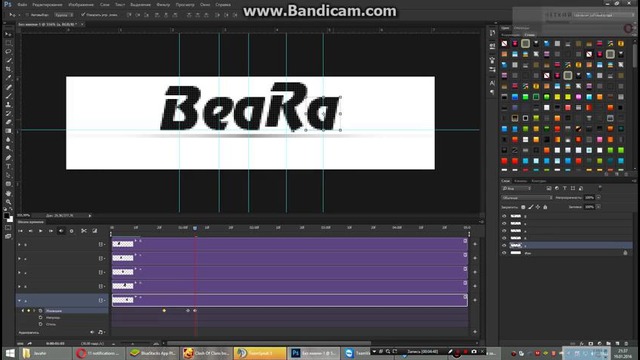Image resolution: width=640 pixels, height=360 pixels.
Task: Toggle the Position keyframe stopwatch
Action: click(x=40, y=311)
